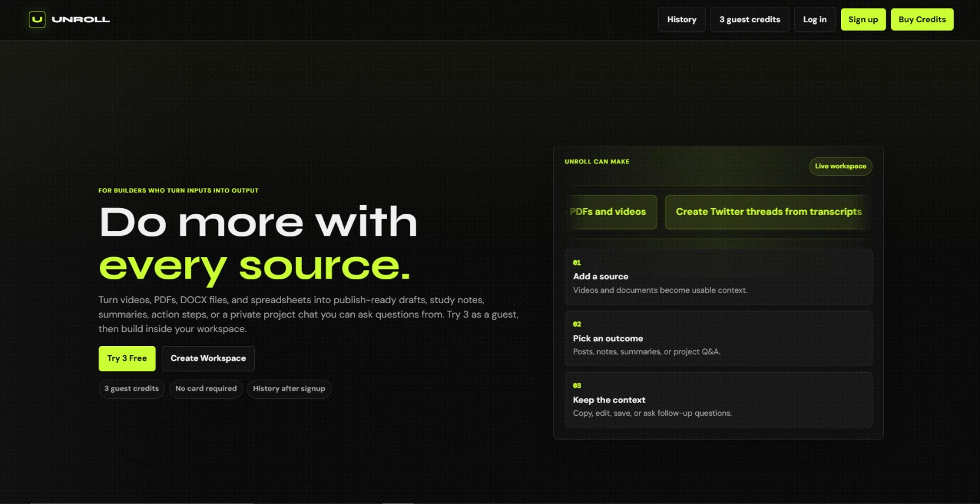Click the 'Pick an outcome' step card

pyautogui.click(x=718, y=339)
